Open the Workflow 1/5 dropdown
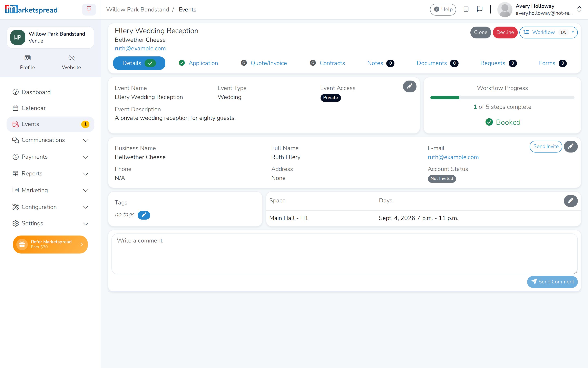This screenshot has width=588, height=368. (x=548, y=32)
